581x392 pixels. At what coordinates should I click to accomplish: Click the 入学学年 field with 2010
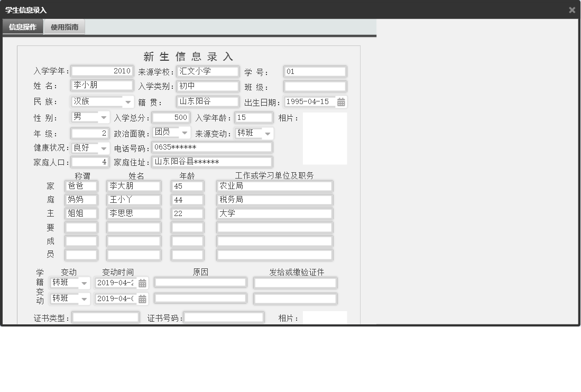pos(102,71)
